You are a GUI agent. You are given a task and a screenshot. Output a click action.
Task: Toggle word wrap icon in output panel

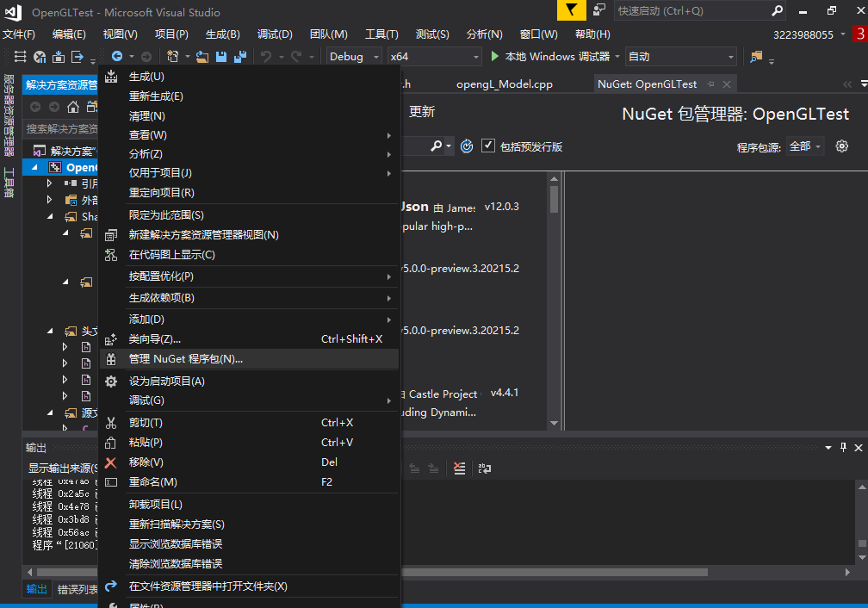pyautogui.click(x=484, y=468)
